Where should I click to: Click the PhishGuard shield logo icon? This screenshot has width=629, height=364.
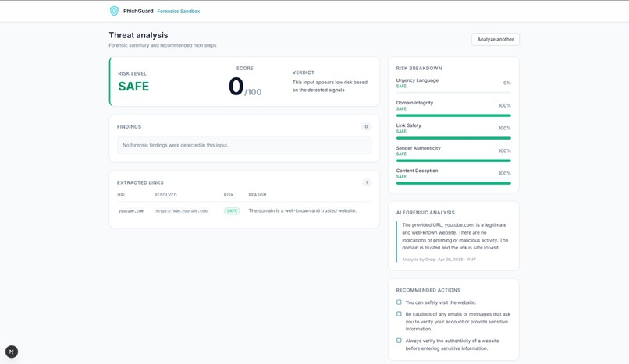point(114,11)
